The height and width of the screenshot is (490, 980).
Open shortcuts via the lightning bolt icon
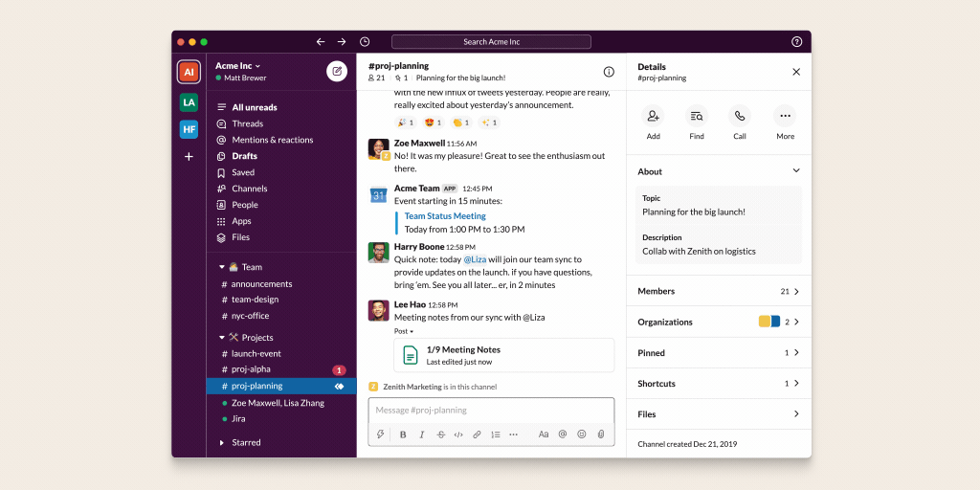[x=381, y=434]
